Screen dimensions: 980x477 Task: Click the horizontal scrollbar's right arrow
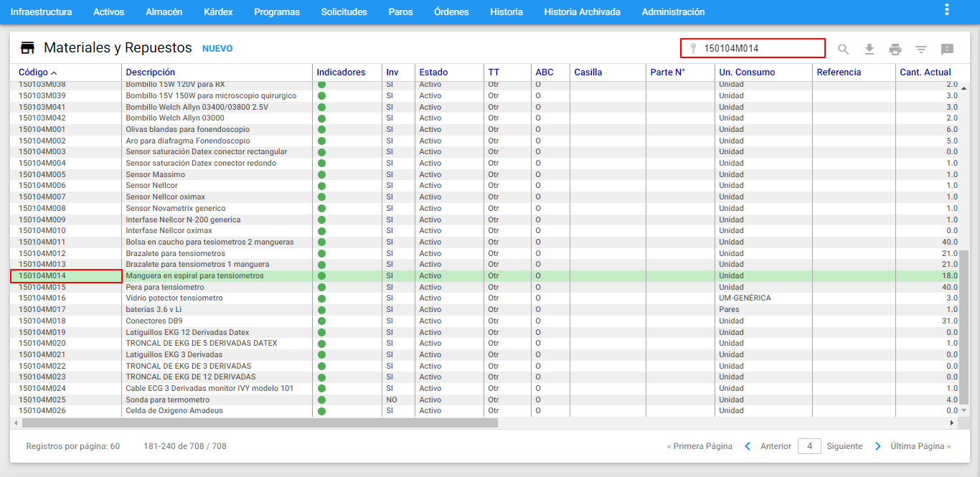953,423
